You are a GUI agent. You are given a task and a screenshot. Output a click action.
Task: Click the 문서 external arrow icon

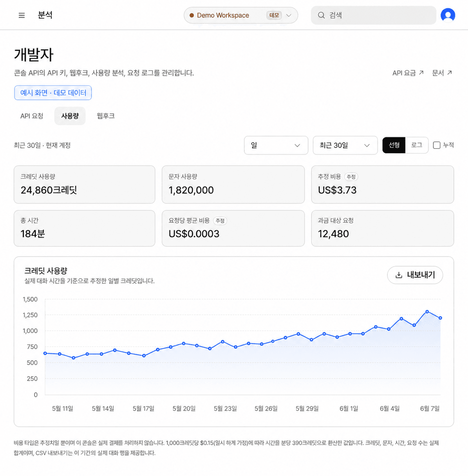click(x=450, y=73)
